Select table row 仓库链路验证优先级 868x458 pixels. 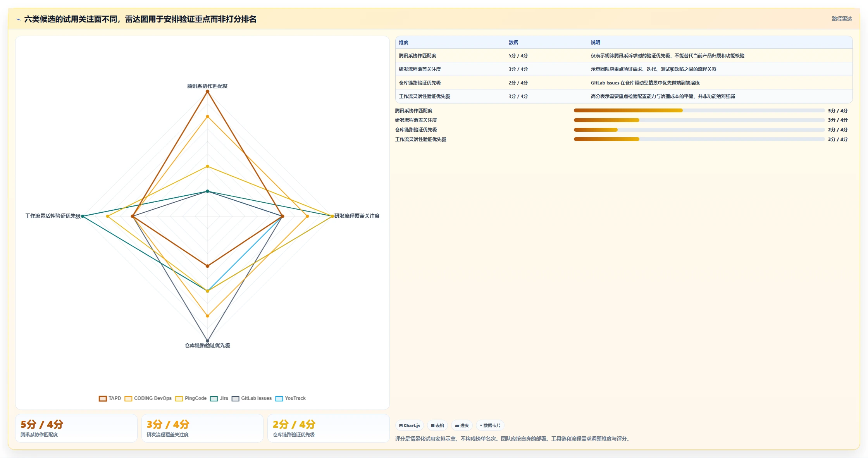coord(624,83)
